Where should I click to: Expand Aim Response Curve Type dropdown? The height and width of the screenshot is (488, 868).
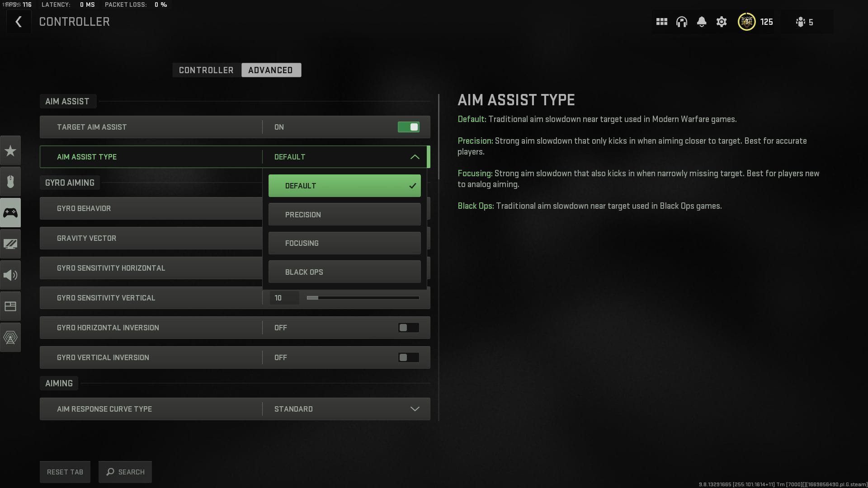415,409
